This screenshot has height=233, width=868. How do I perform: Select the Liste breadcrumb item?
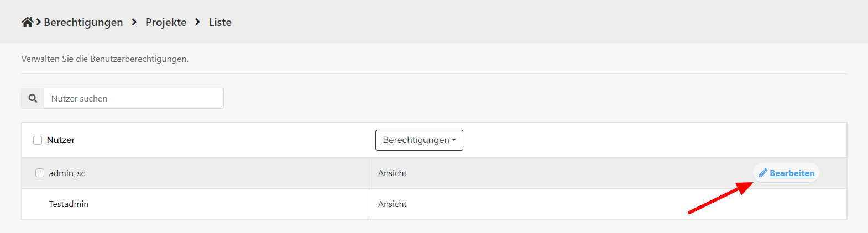tap(220, 22)
